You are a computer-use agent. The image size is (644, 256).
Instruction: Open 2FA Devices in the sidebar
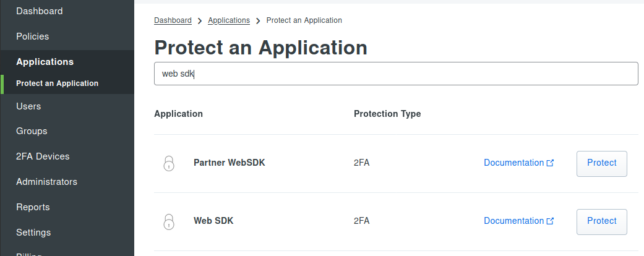[x=43, y=156]
